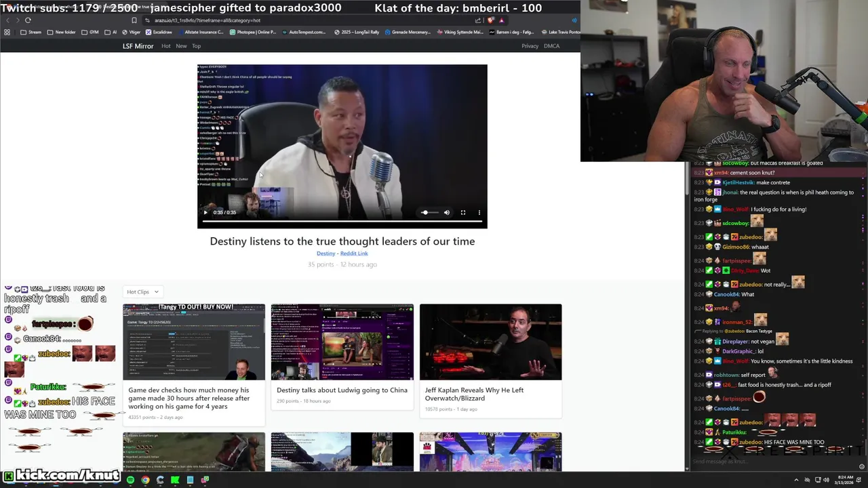The width and height of the screenshot is (868, 488).
Task: Enter fullscreen on the video player
Action: point(463,212)
